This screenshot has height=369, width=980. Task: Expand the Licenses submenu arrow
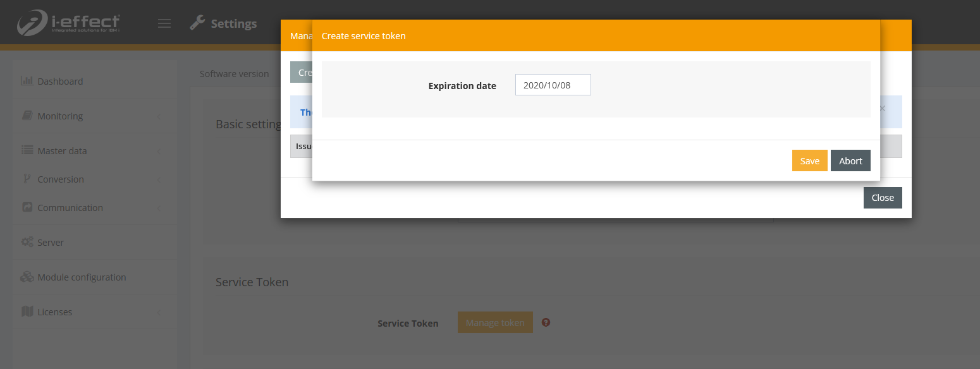(x=159, y=312)
